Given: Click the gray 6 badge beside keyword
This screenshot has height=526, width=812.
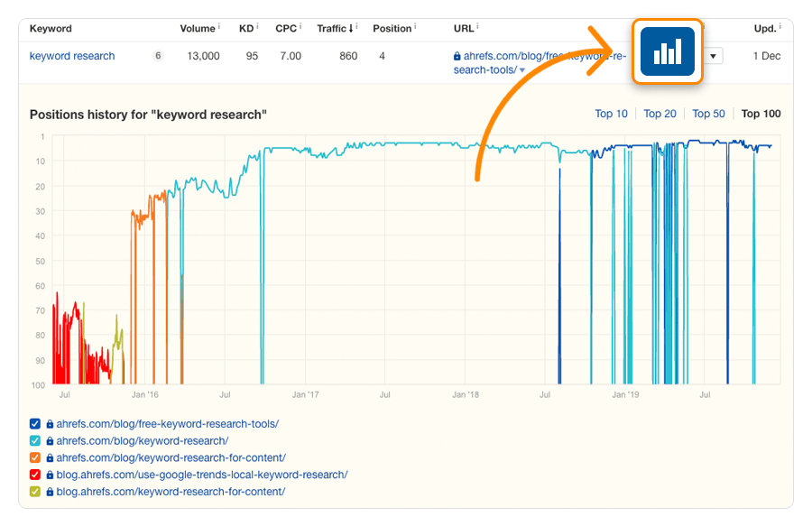Looking at the screenshot, I should 158,55.
